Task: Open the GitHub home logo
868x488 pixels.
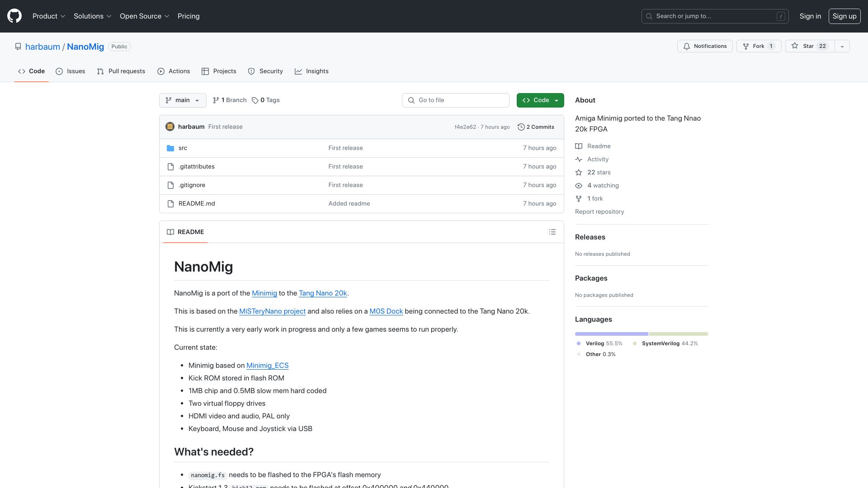Action: (14, 16)
